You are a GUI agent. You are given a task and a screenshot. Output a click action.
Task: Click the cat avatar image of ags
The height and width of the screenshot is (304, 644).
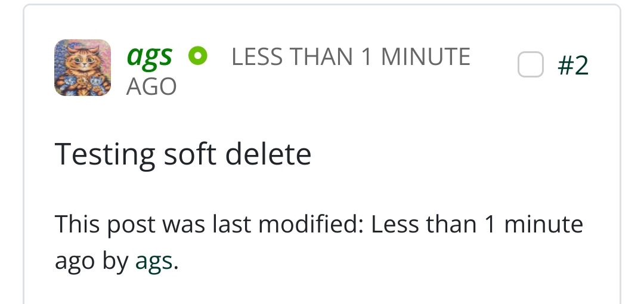82,68
